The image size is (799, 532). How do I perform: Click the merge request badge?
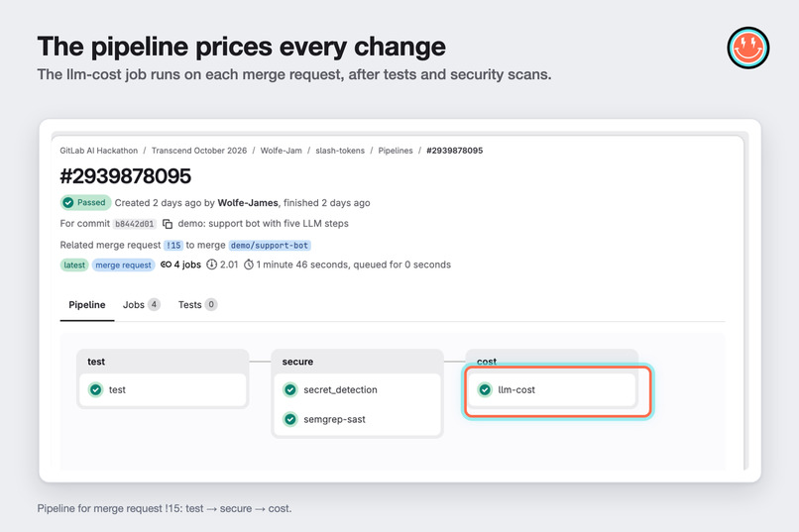coord(123,265)
